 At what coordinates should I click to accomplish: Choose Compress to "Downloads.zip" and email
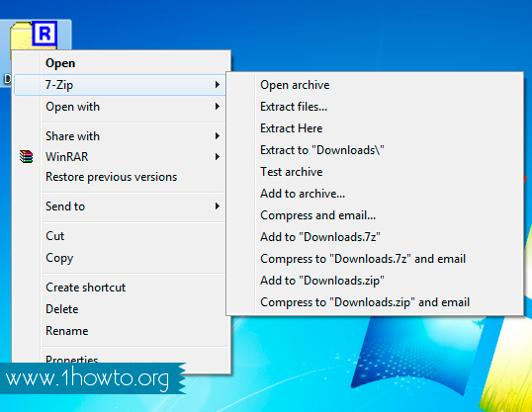(x=375, y=302)
